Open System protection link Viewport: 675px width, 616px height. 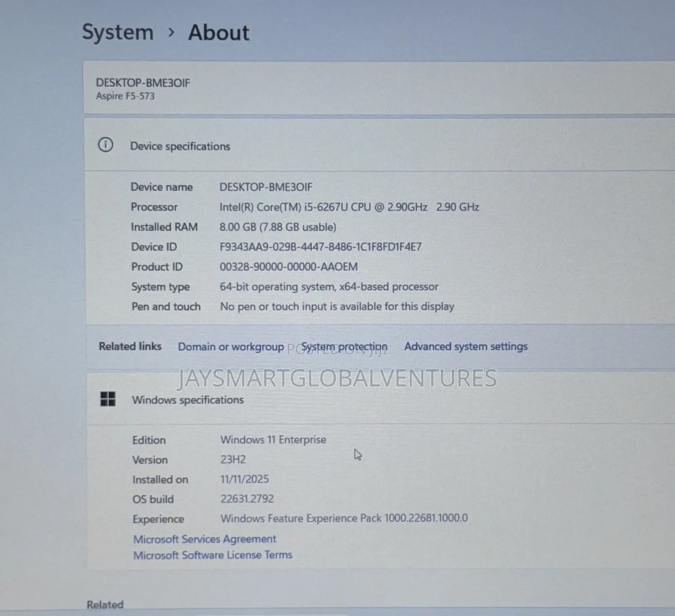344,347
